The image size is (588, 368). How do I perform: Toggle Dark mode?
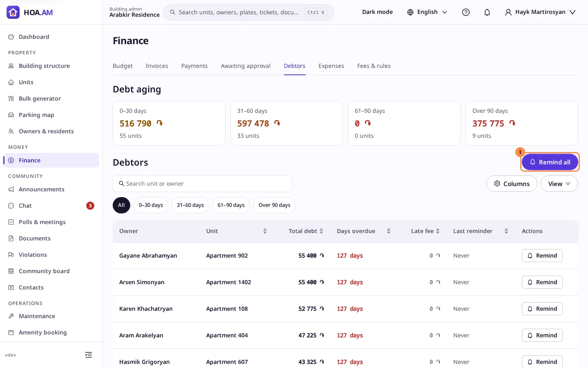pos(377,12)
